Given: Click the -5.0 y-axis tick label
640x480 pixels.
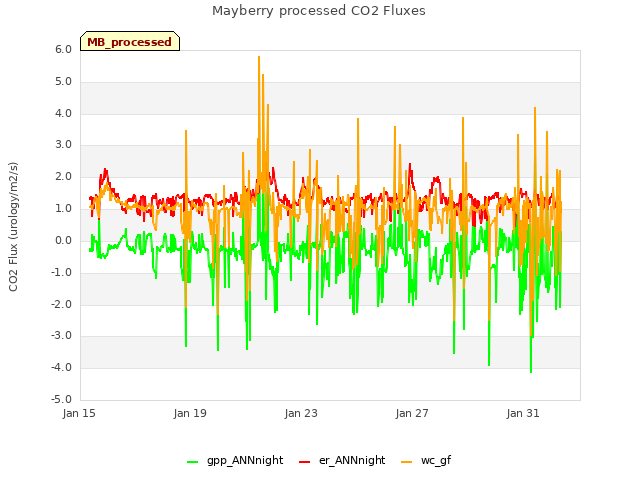Looking at the screenshot, I should tap(62, 399).
